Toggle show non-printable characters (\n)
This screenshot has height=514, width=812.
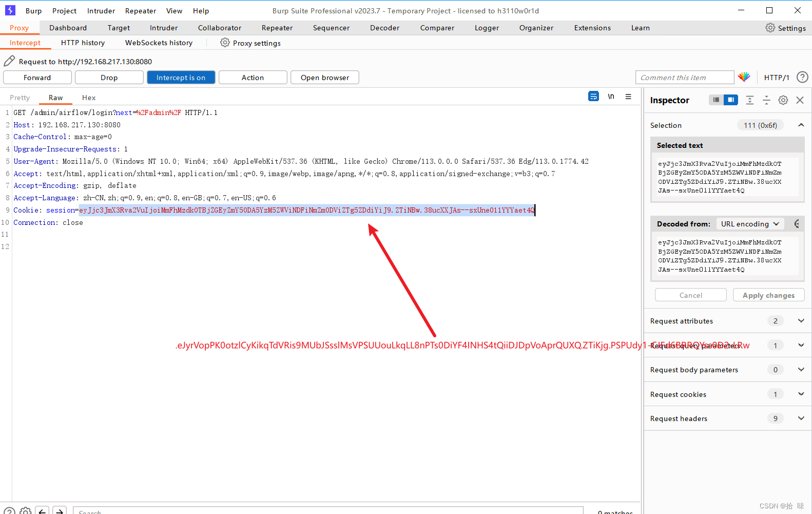[x=611, y=96]
